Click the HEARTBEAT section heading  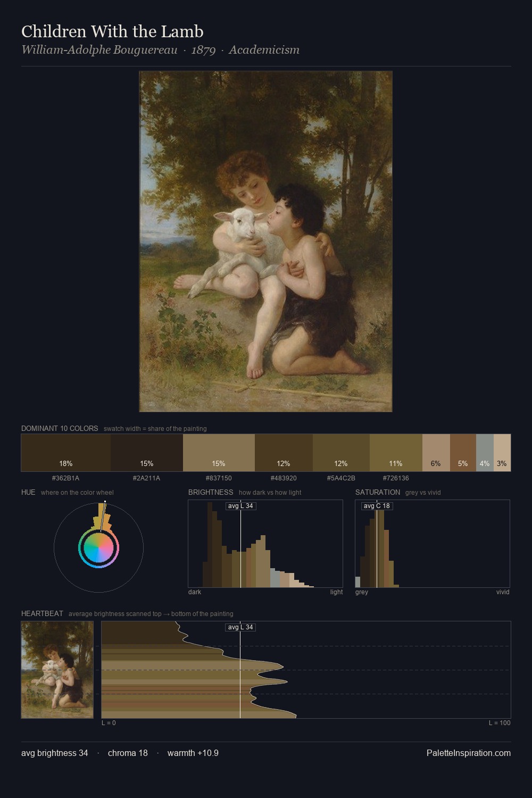42,613
